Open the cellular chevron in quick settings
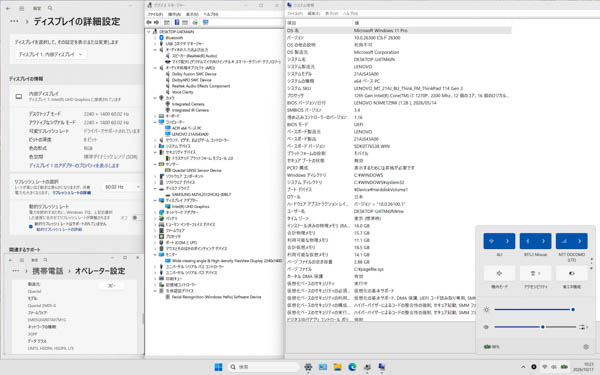 579,241
